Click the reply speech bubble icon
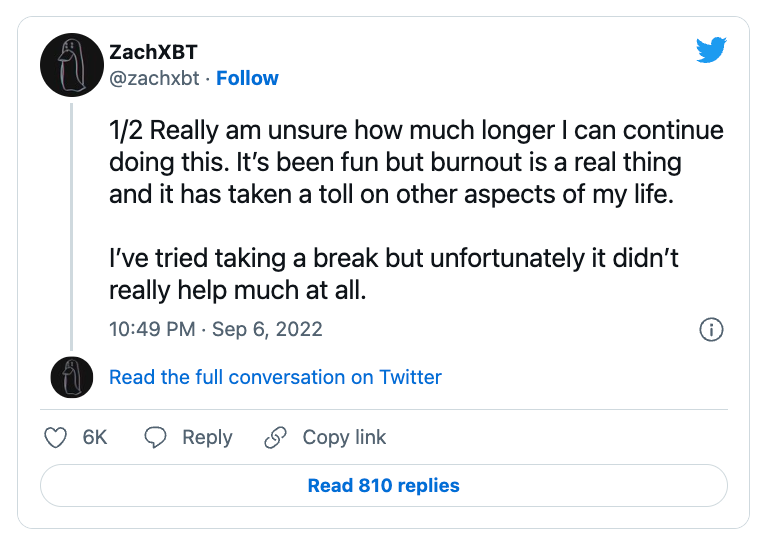The height and width of the screenshot is (548, 768). tap(155, 437)
